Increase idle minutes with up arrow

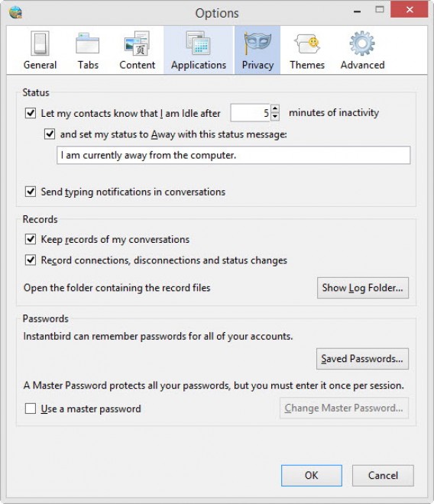click(x=275, y=108)
